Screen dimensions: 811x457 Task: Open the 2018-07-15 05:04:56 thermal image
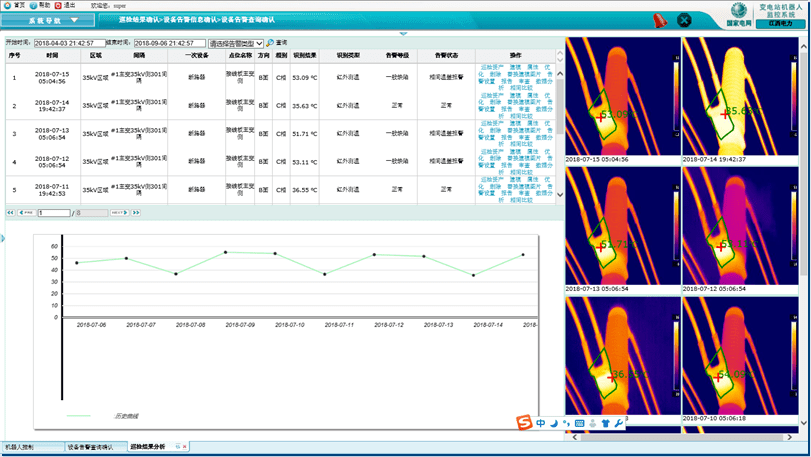point(622,96)
